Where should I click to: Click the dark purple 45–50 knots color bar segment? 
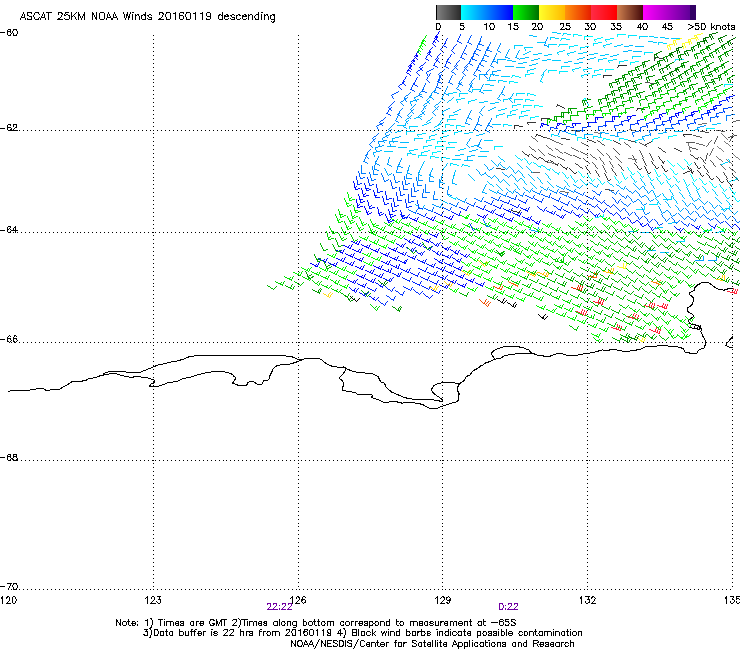click(x=682, y=12)
